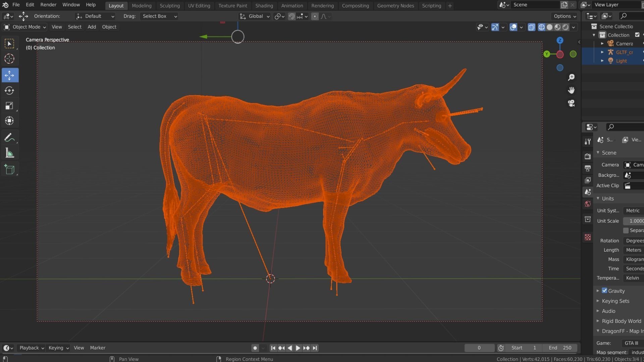
Task: Open the Tool properties tab
Action: point(588,142)
